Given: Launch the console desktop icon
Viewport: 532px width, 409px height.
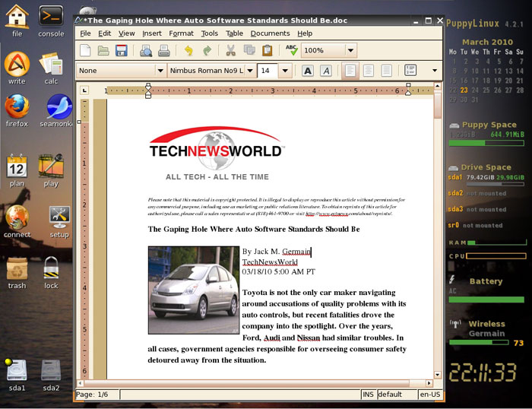Looking at the screenshot, I should pyautogui.click(x=51, y=21).
